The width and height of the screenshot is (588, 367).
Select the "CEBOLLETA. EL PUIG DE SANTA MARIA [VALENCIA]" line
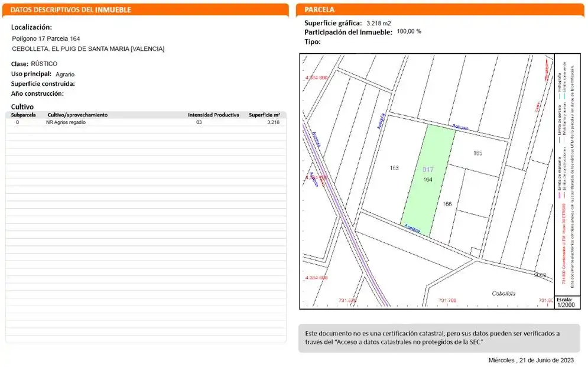coord(88,48)
